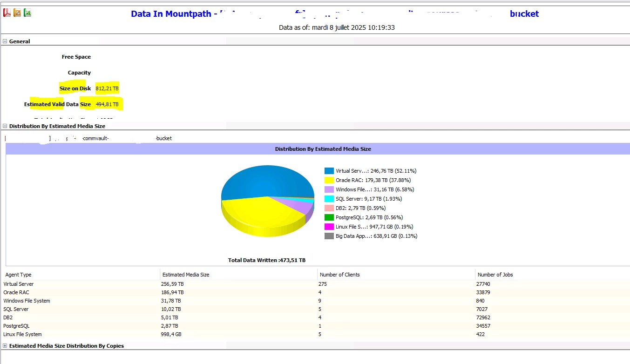Click the 'Data as of' timestamp line

coord(337,27)
